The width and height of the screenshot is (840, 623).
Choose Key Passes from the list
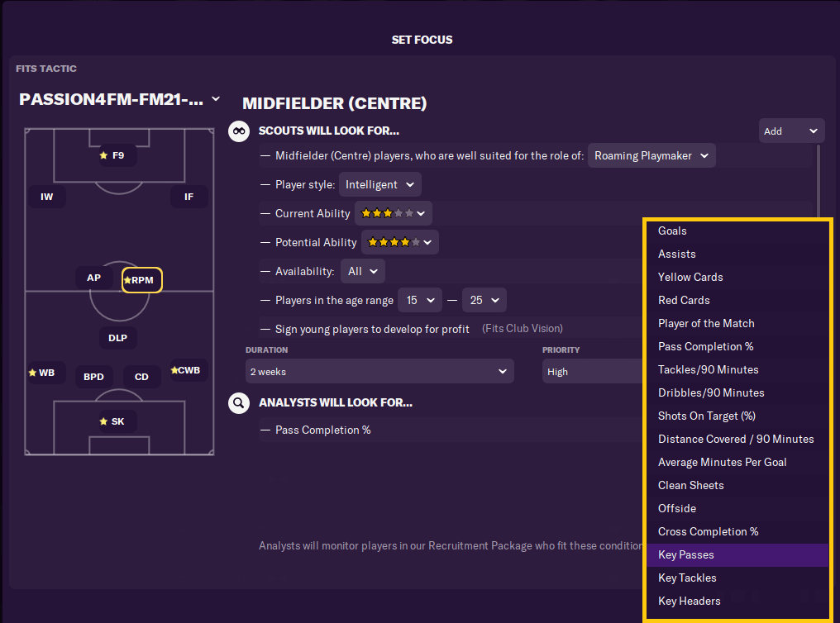pos(737,555)
